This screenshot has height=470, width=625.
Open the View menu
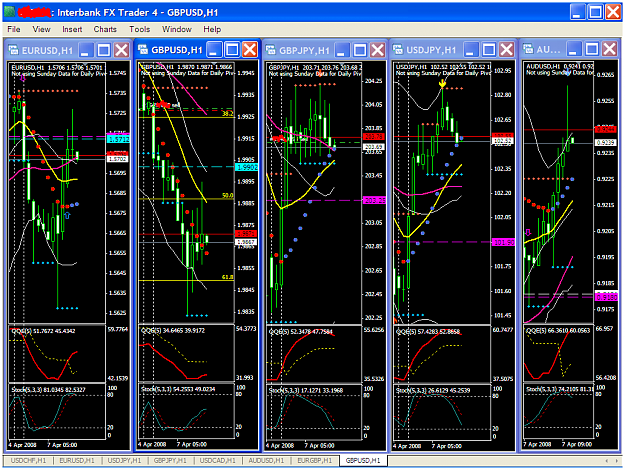click(x=41, y=29)
